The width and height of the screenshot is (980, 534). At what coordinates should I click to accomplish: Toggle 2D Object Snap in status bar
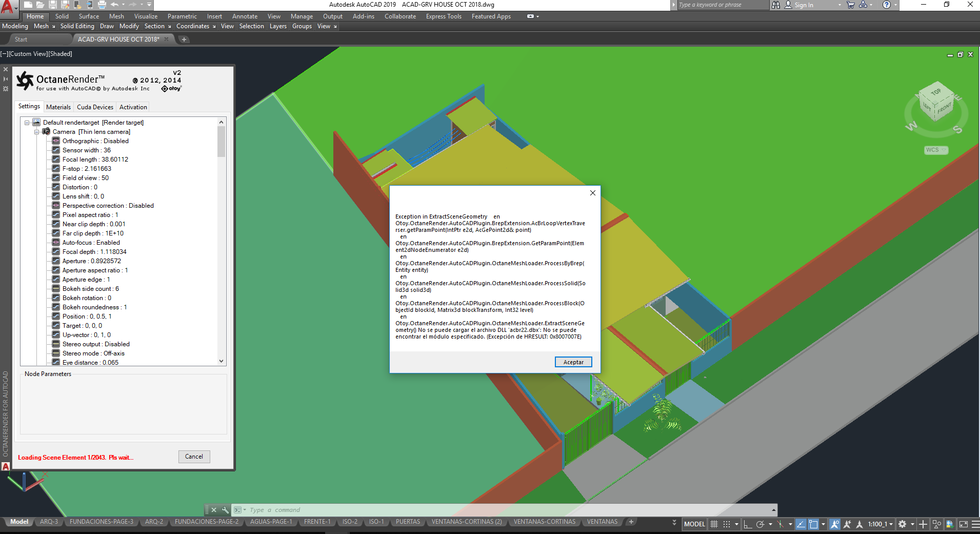[x=813, y=524]
